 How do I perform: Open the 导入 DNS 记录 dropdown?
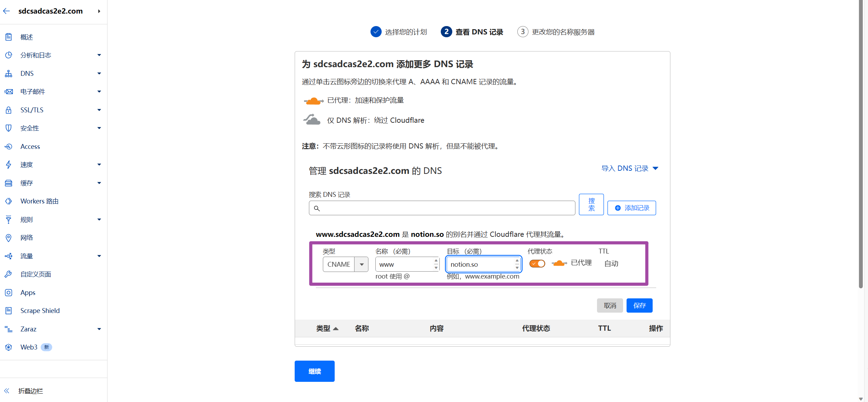[630, 168]
